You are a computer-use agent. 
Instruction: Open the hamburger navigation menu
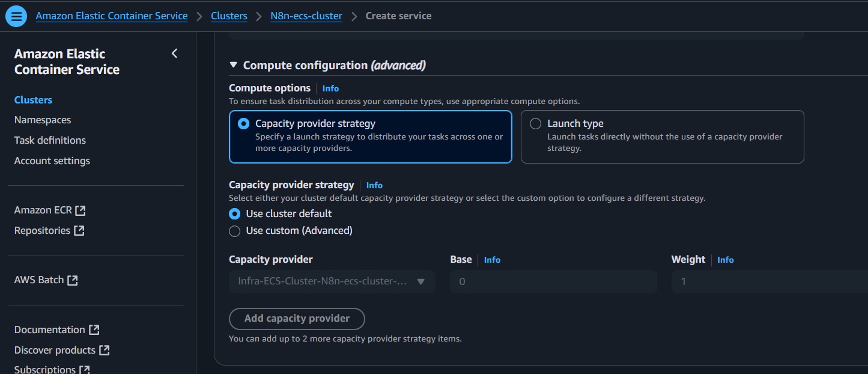coord(16,16)
